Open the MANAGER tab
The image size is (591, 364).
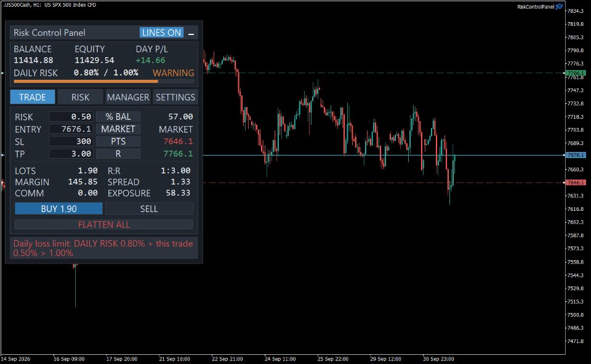[128, 97]
